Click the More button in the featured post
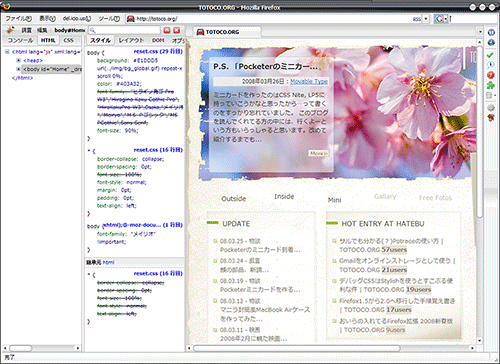Image resolution: width=500 pixels, height=364 pixels. coord(319,153)
